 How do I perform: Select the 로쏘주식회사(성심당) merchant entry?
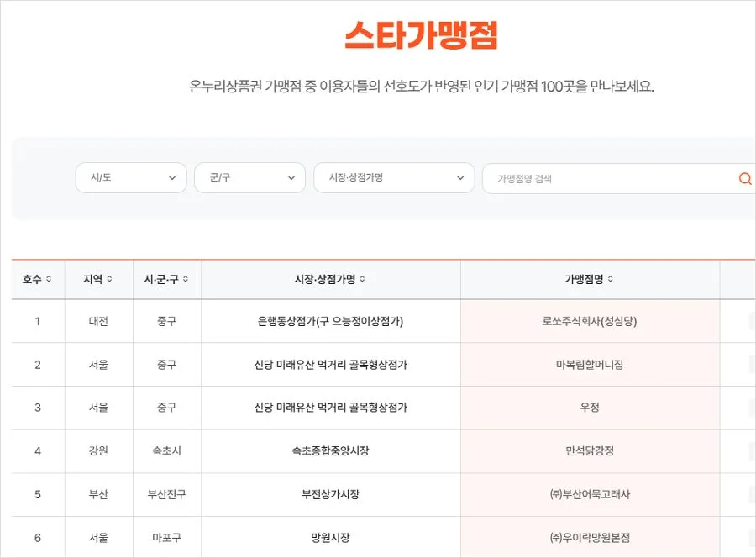[591, 321]
